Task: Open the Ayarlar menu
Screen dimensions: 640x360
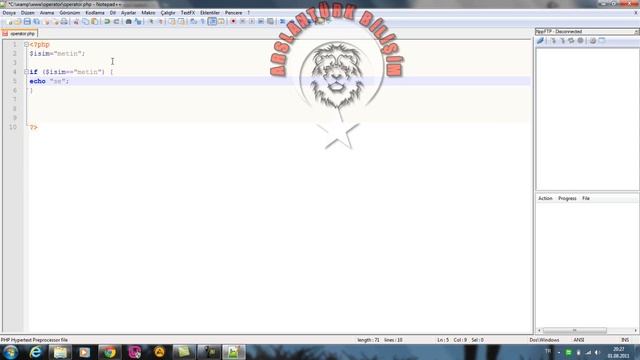Action: pyautogui.click(x=129, y=13)
